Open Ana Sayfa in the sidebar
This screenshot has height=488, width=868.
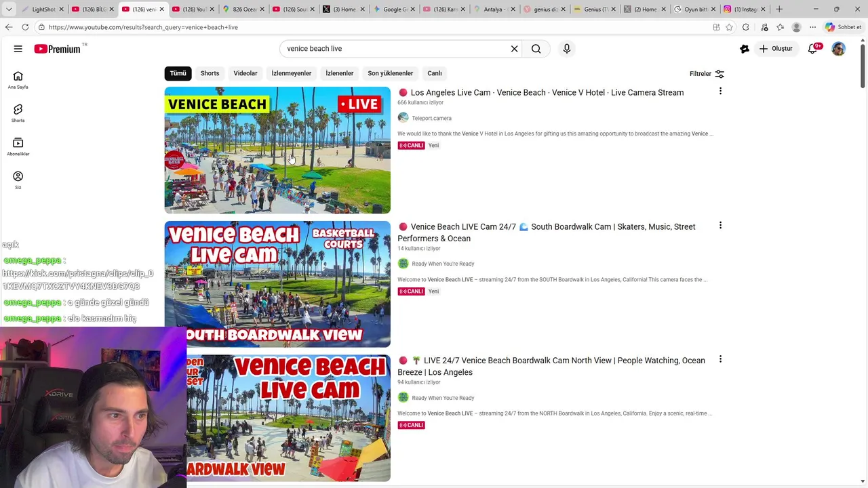point(18,80)
